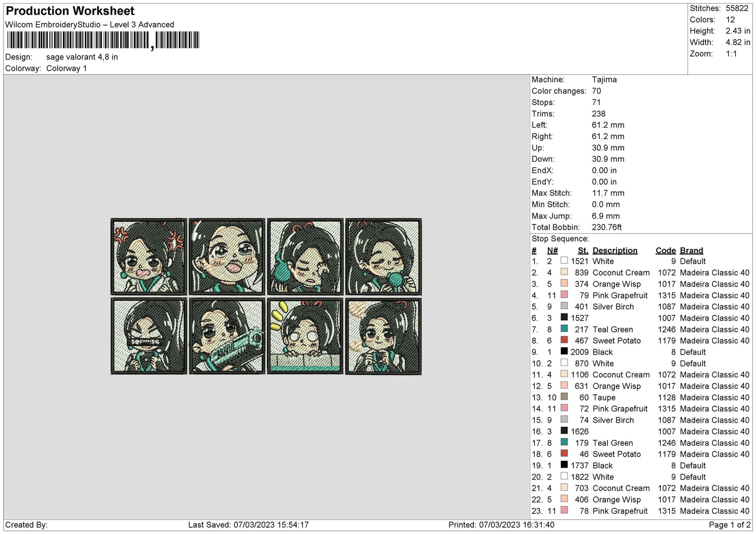Click the Teal Green swatch in row 7
Image resolution: width=756 pixels, height=534 pixels.
[564, 328]
